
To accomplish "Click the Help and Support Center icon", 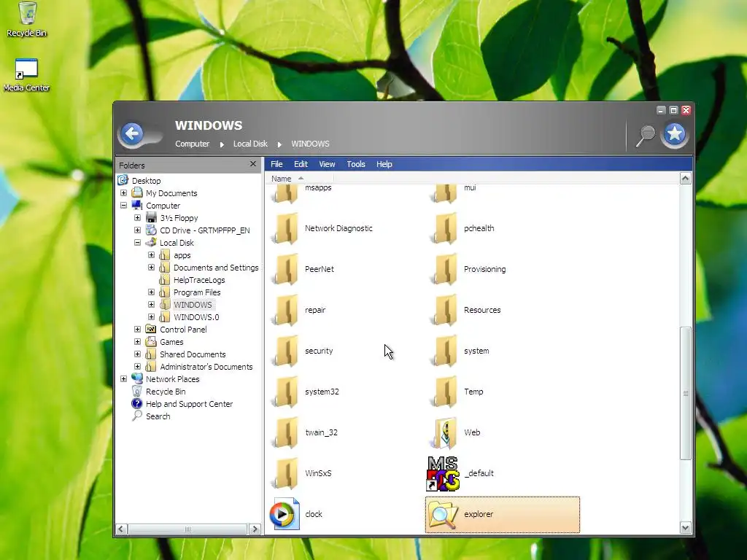I will click(x=136, y=403).
